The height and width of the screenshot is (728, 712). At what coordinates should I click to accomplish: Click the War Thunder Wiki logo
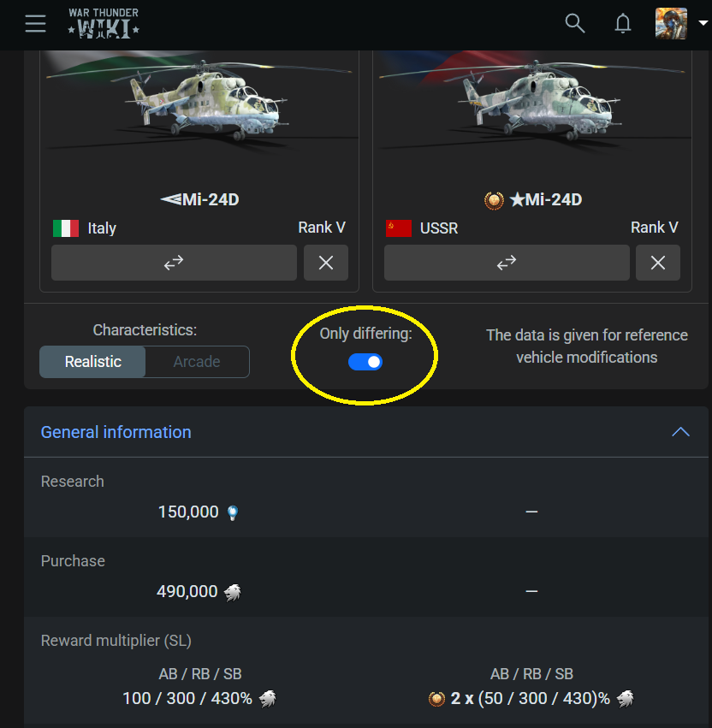coord(104,23)
